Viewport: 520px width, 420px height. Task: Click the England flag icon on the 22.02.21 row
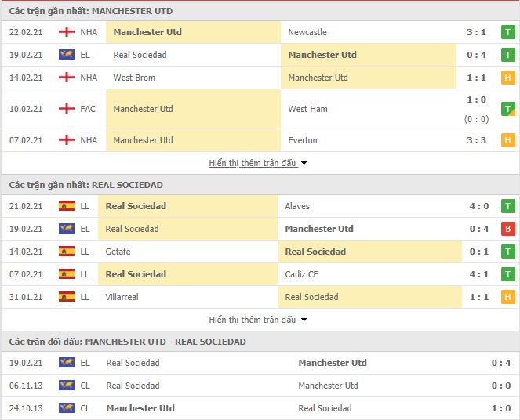click(x=67, y=32)
